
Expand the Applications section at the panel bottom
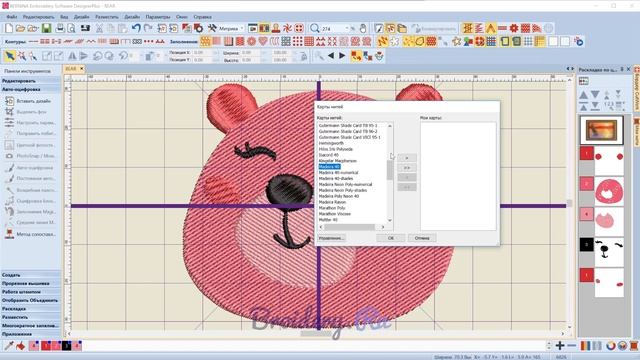point(31,334)
